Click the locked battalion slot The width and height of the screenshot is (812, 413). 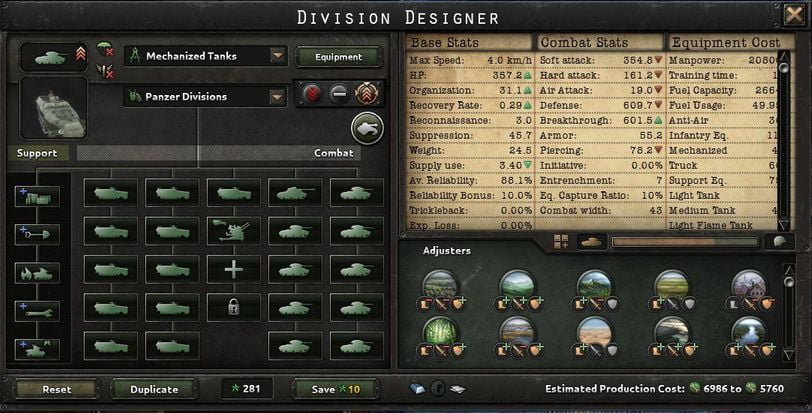234,307
